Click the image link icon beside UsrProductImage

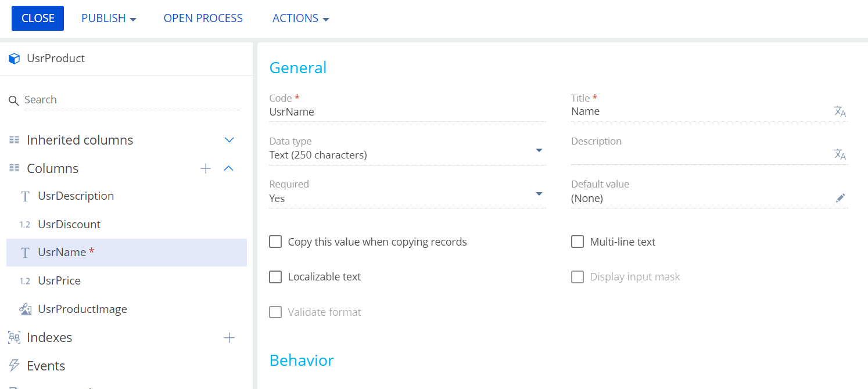[x=25, y=309]
